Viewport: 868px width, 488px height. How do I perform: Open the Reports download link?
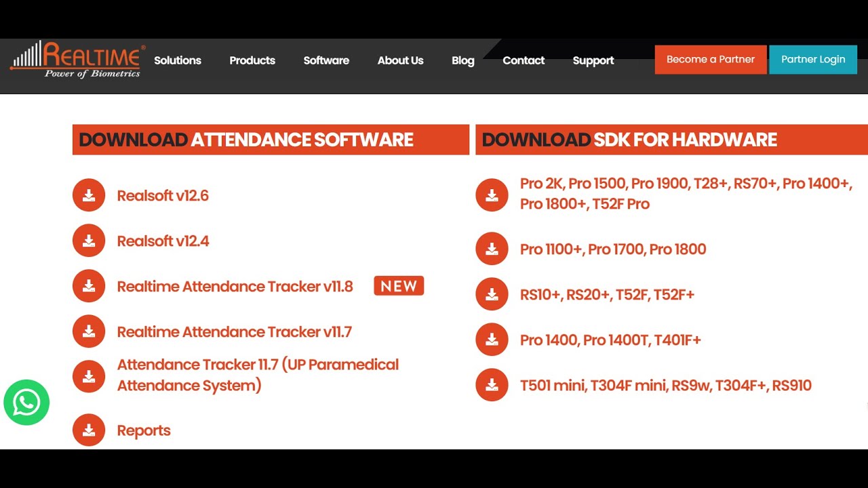(x=144, y=430)
